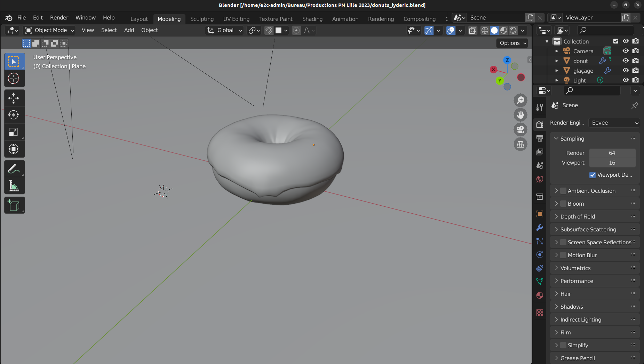Select the Scale tool
This screenshot has height=364, width=644.
(14, 132)
